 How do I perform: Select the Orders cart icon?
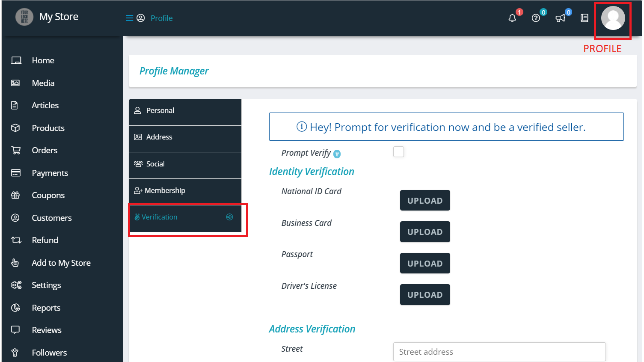[15, 150]
